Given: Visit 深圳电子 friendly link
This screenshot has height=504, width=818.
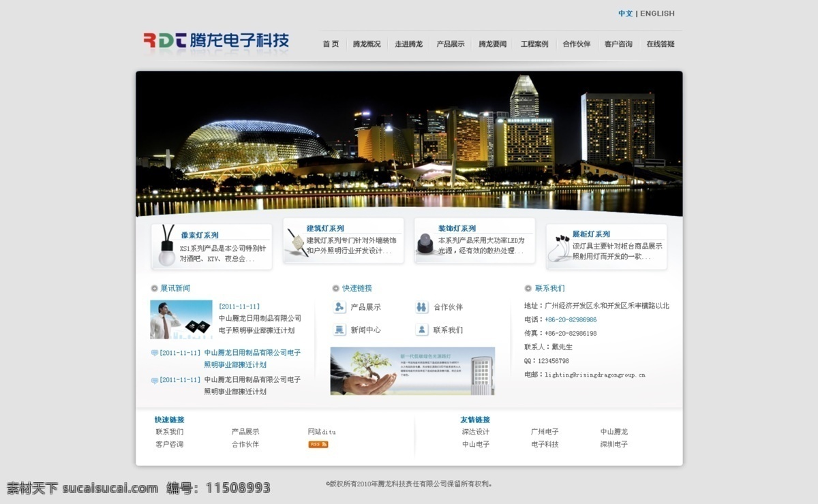Looking at the screenshot, I should (614, 444).
